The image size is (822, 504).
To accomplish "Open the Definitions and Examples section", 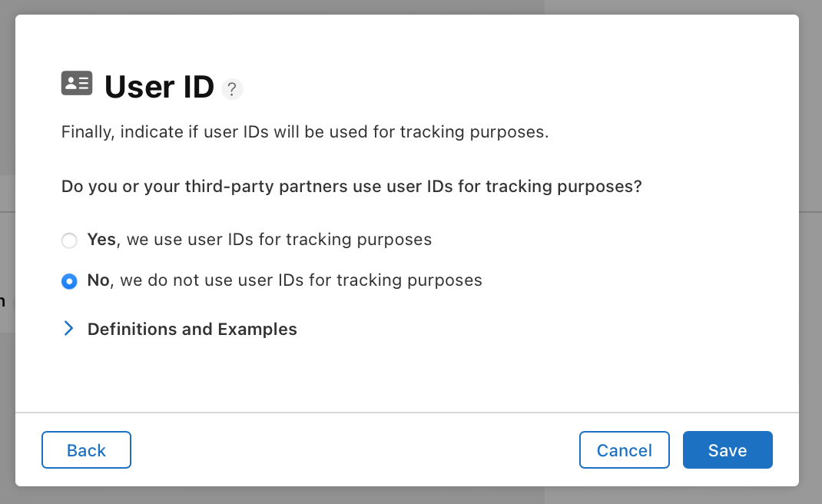I will pos(192,329).
